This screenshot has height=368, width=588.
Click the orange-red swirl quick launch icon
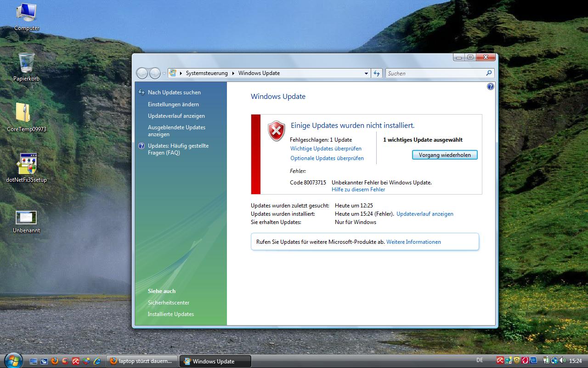click(65, 361)
